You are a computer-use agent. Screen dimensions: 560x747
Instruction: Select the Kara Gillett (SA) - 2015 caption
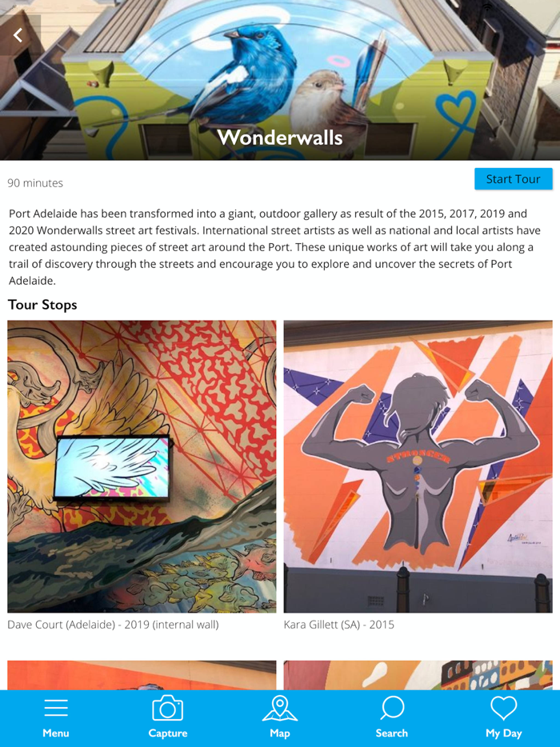(339, 625)
